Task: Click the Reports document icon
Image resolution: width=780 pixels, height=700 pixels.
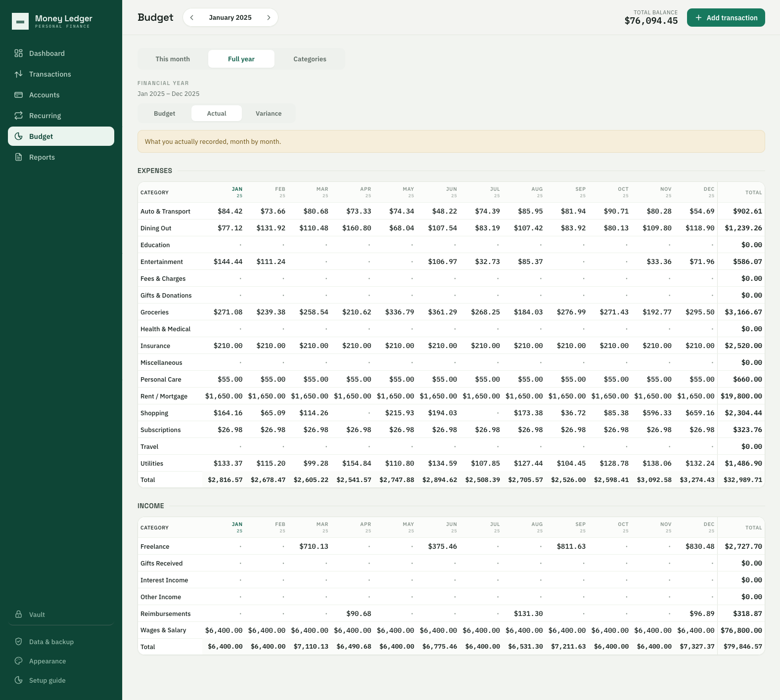Action: tap(18, 157)
